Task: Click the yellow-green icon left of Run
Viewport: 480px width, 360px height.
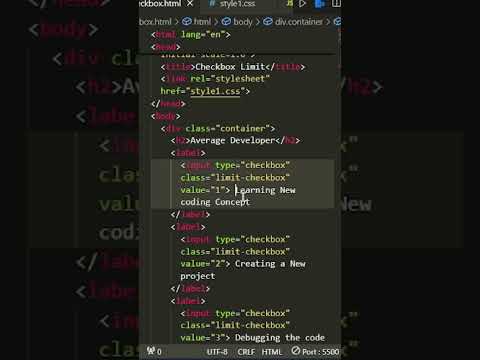Action: [x=289, y=4]
